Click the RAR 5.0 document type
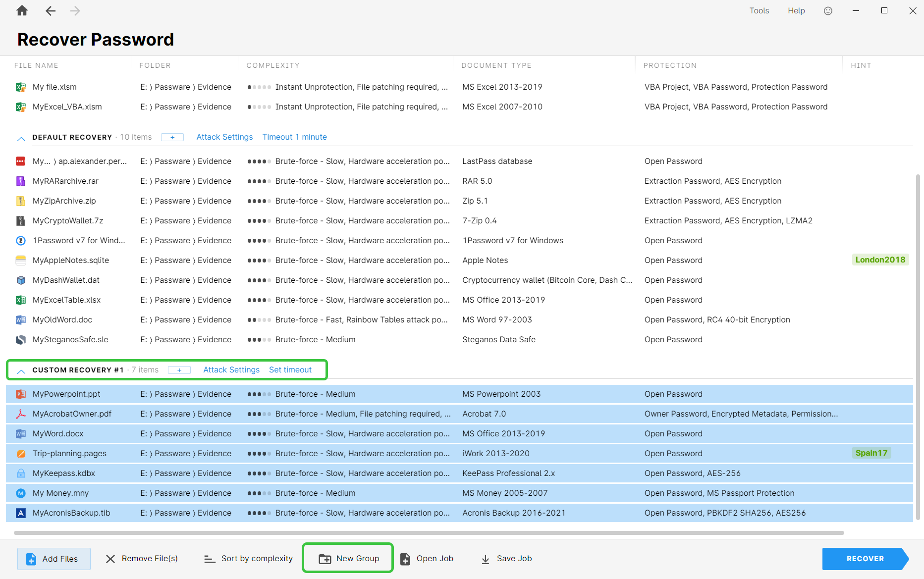The width and height of the screenshot is (924, 579). point(477,181)
